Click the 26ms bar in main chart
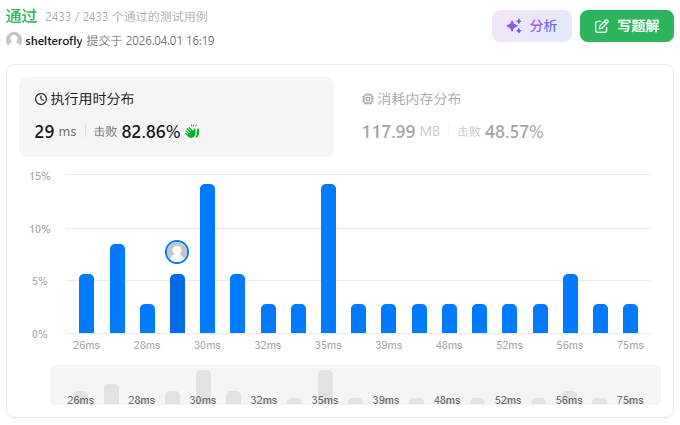This screenshot has height=425, width=680. point(86,304)
